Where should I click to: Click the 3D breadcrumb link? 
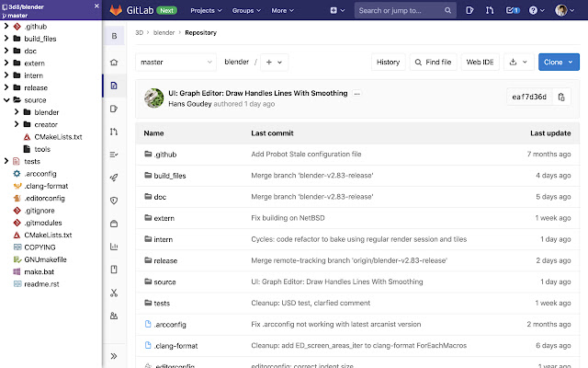point(139,33)
